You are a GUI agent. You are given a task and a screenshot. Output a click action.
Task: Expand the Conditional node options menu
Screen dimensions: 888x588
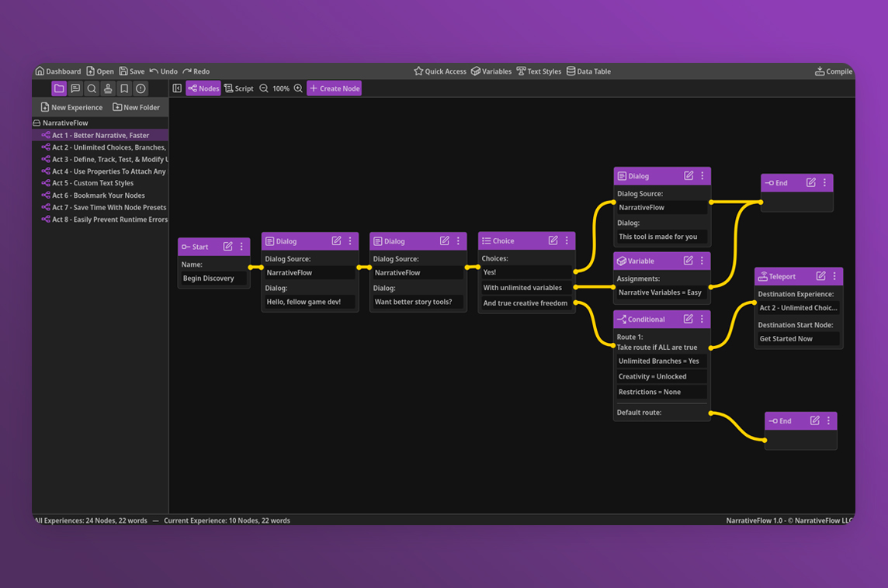702,319
